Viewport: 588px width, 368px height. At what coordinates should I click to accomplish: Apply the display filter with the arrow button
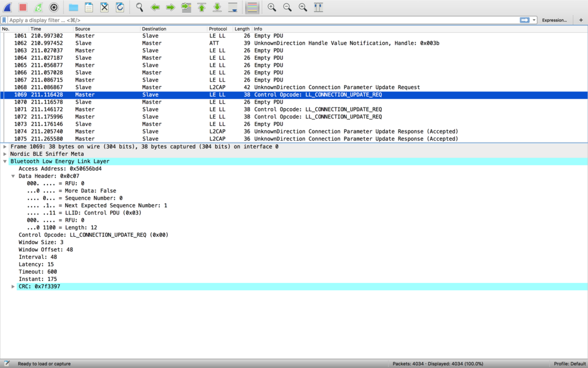click(x=525, y=20)
